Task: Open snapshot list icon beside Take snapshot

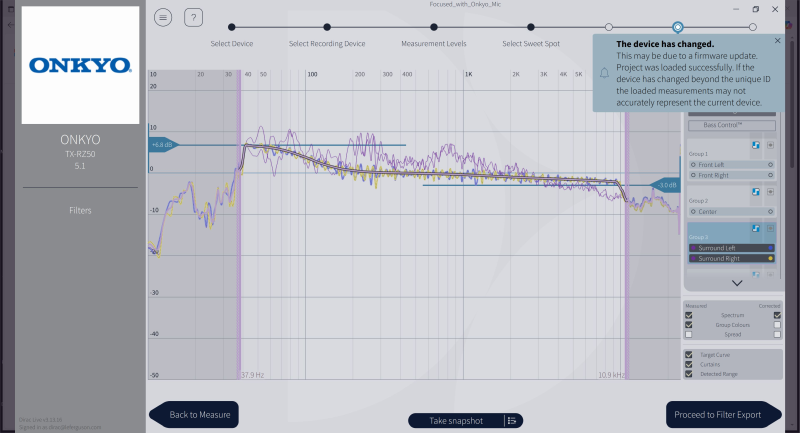Action: click(511, 421)
